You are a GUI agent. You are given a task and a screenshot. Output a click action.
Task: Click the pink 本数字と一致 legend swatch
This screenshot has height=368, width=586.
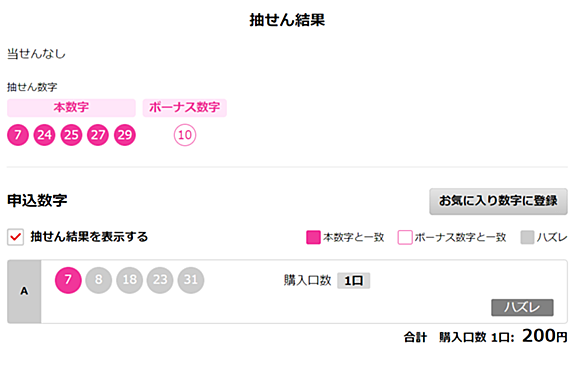[313, 237]
